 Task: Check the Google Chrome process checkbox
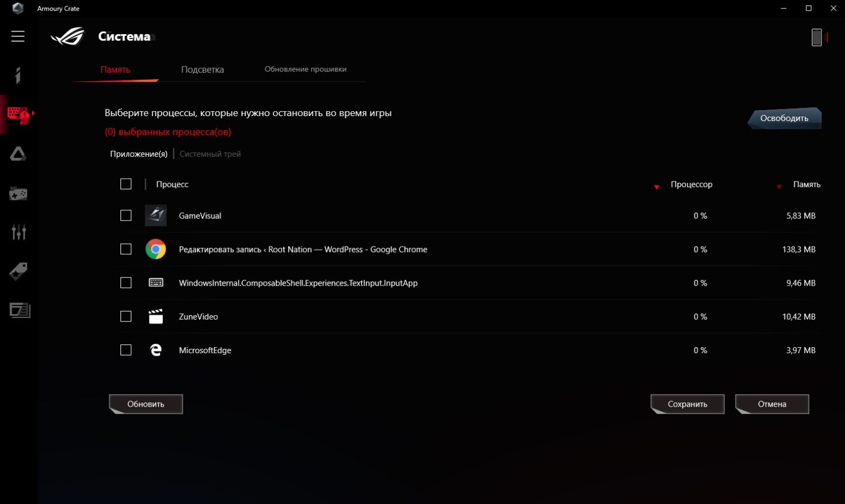(x=126, y=249)
